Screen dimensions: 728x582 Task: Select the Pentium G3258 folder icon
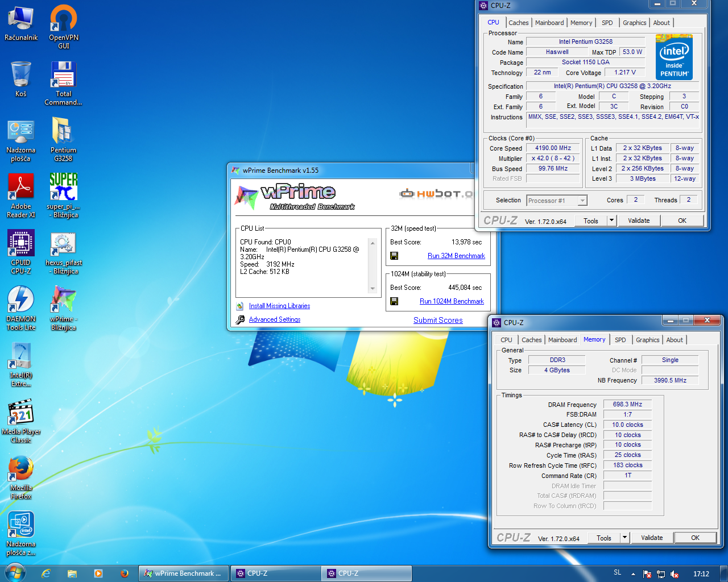[x=64, y=140]
